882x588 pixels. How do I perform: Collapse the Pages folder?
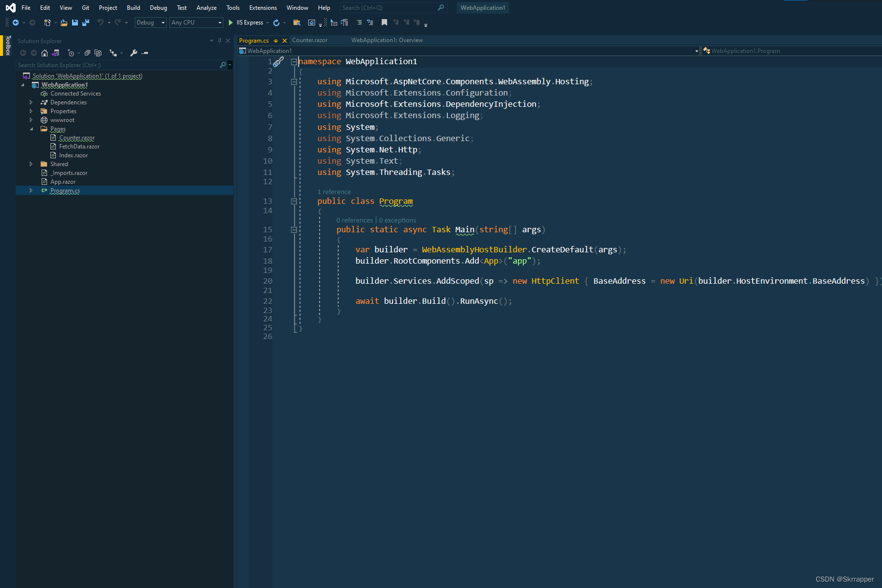[31, 129]
